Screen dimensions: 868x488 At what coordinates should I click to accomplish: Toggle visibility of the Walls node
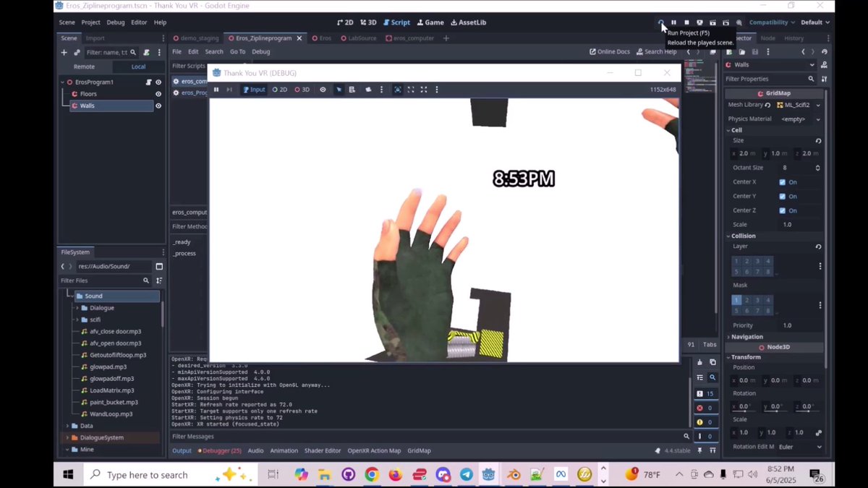(158, 105)
